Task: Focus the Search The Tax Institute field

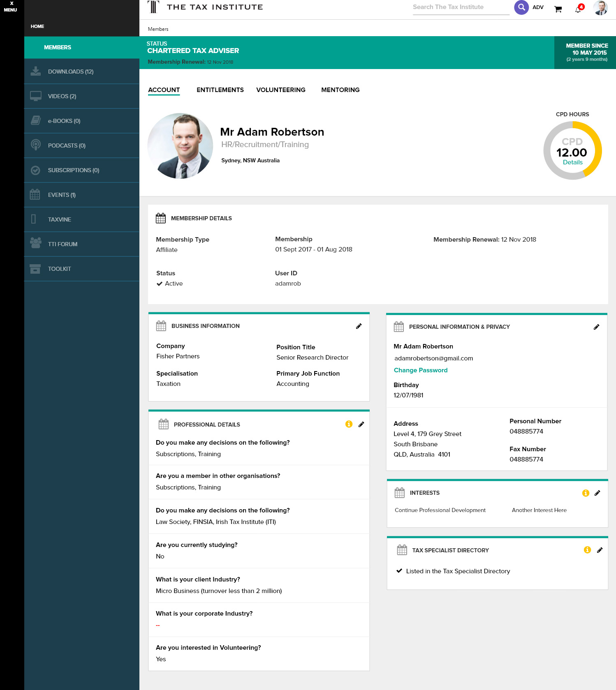Action: pyautogui.click(x=461, y=7)
